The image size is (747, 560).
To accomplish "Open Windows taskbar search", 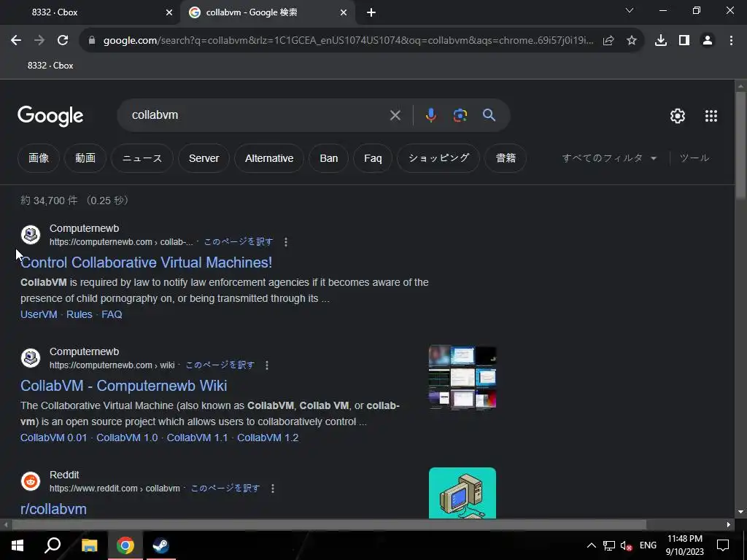I will (x=53, y=545).
